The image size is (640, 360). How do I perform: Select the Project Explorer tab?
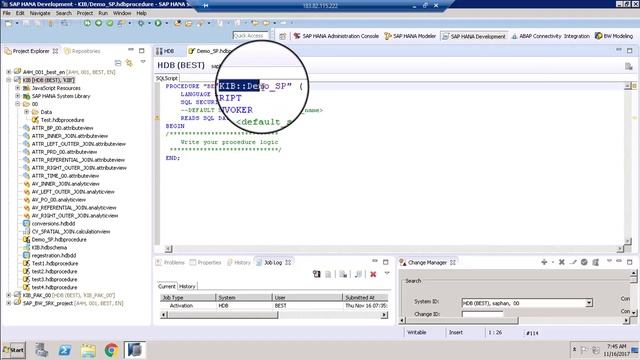pyautogui.click(x=31, y=51)
